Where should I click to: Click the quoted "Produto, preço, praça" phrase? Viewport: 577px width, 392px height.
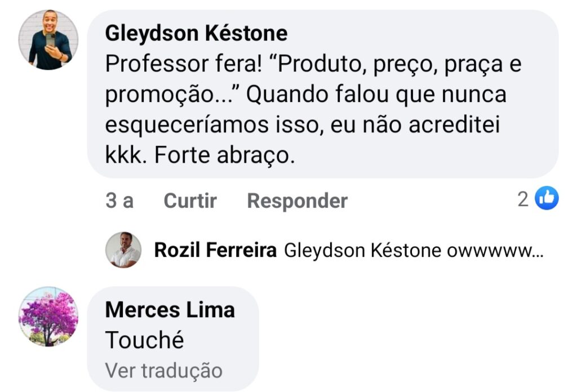[x=372, y=65]
